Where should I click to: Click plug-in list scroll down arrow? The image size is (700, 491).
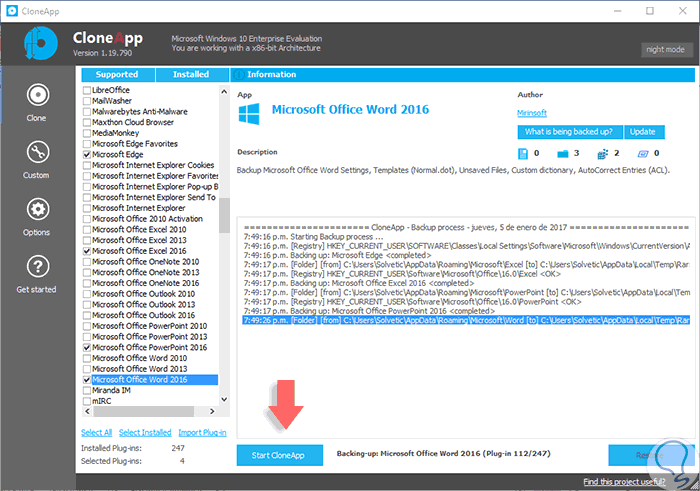(x=224, y=399)
